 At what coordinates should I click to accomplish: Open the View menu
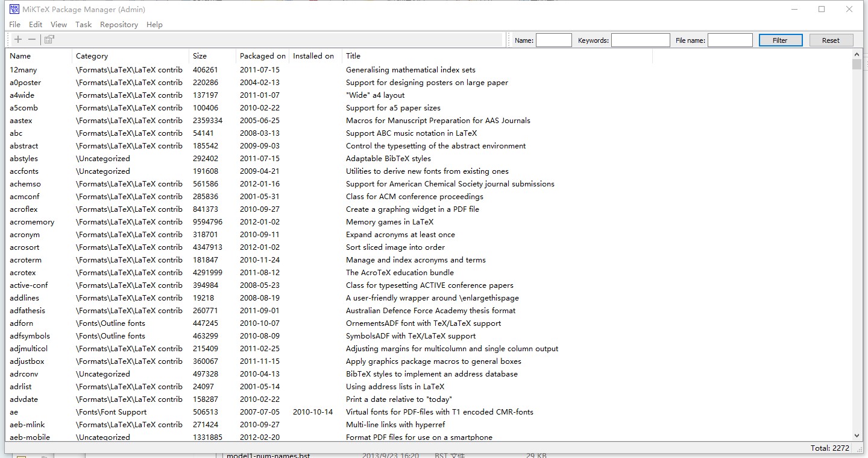(58, 25)
